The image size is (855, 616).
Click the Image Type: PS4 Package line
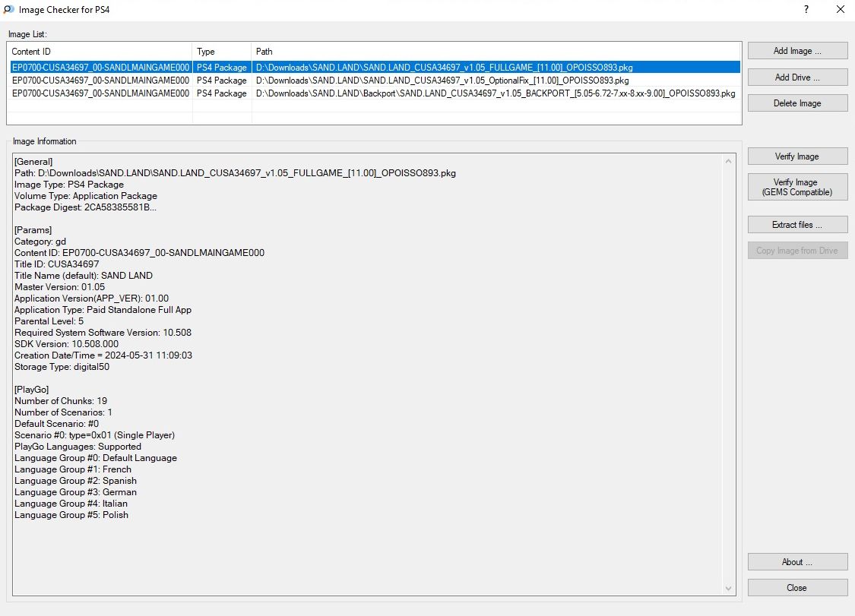point(69,185)
